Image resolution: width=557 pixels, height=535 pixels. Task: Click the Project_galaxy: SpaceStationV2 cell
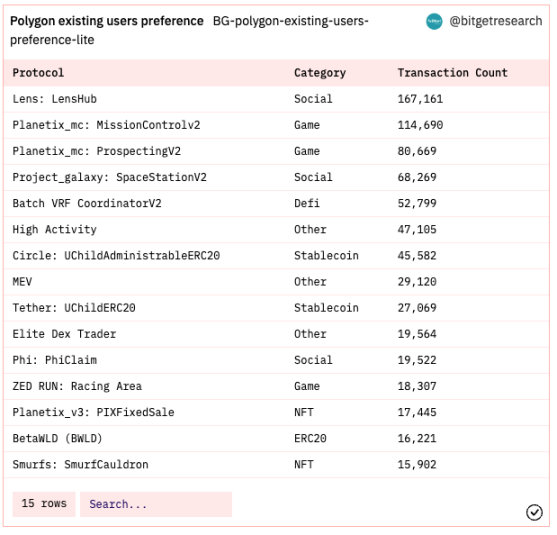tap(110, 179)
